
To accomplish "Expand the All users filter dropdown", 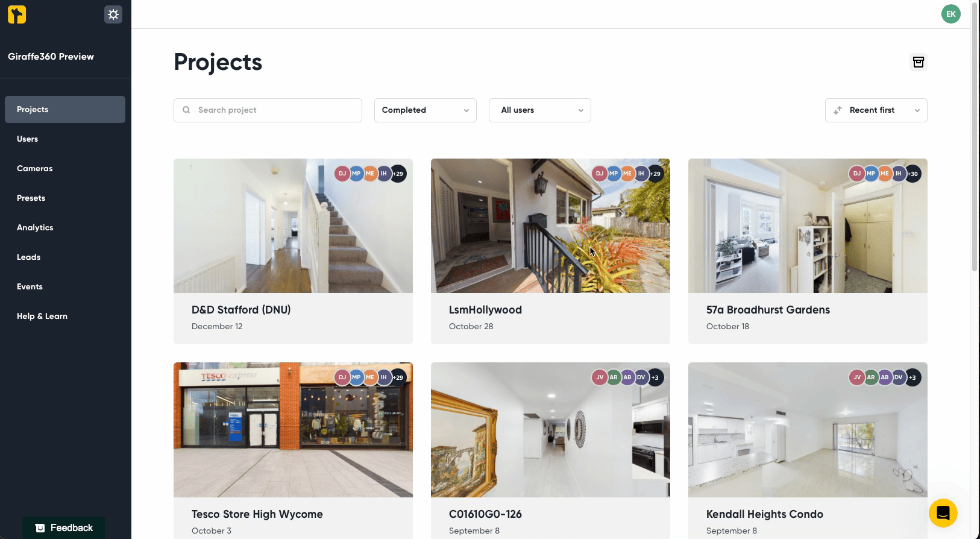I will pos(539,110).
